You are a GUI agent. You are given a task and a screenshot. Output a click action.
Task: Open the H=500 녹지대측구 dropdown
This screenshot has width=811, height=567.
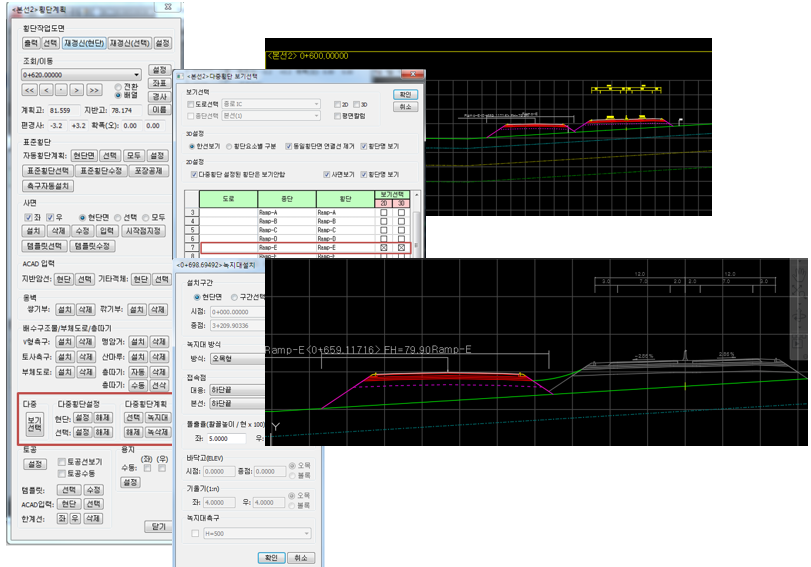coord(257,533)
